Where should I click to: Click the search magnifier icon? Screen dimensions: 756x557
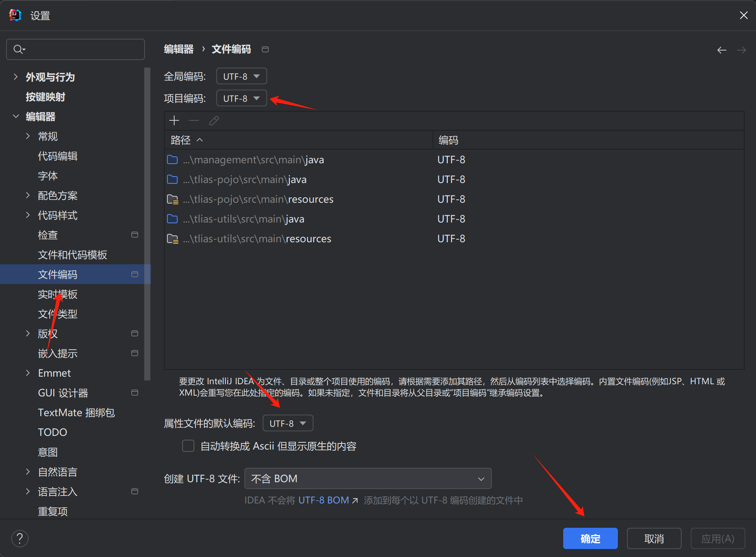(x=18, y=49)
